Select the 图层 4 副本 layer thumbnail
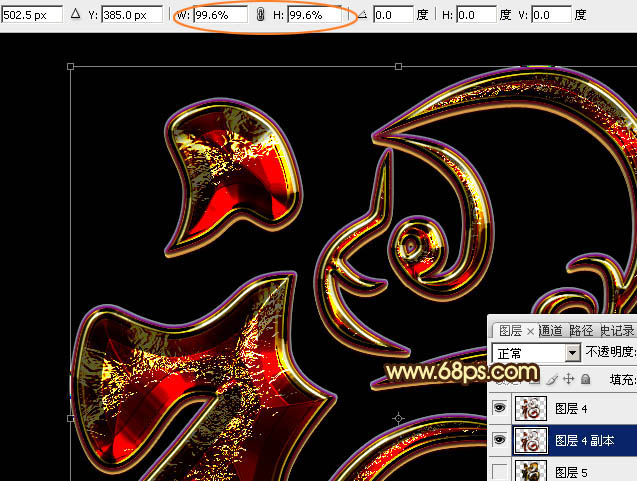This screenshot has width=637, height=481. [x=531, y=440]
